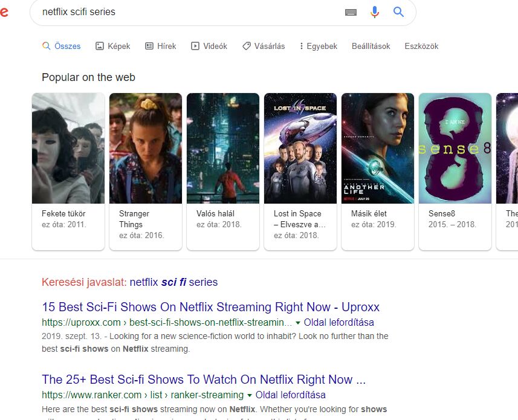Open Sense8 poster thumbnail

[455, 148]
